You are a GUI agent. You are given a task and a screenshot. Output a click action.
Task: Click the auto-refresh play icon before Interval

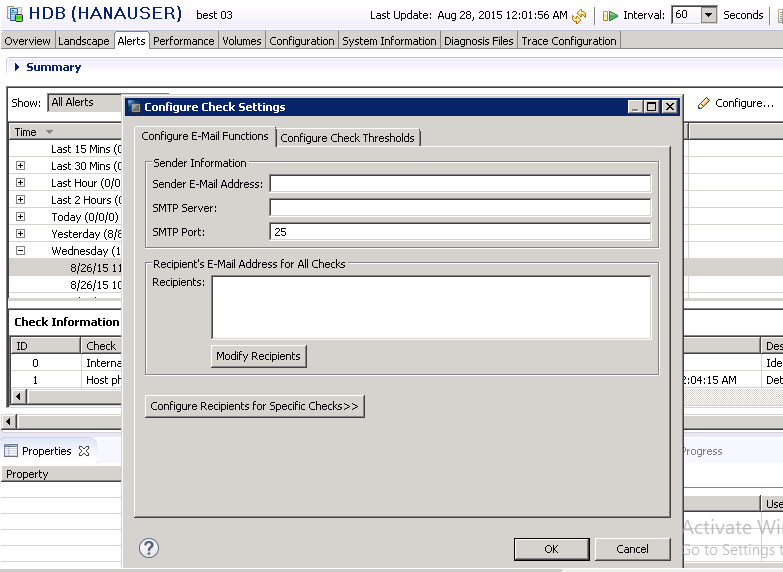click(610, 16)
